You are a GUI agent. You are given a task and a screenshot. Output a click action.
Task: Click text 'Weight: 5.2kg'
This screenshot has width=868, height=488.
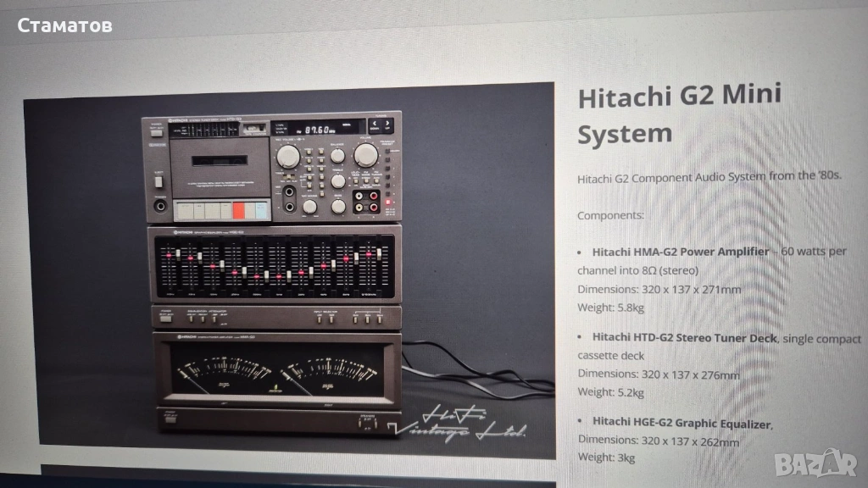611,393
